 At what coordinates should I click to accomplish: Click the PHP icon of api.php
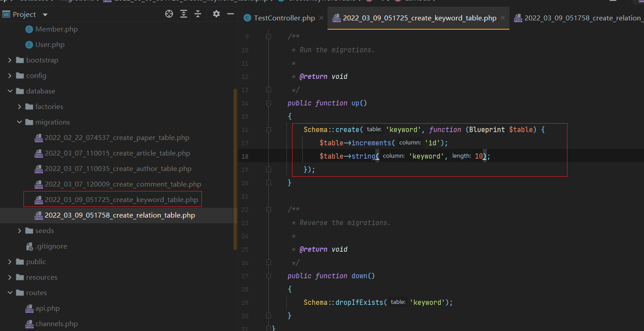tap(29, 309)
